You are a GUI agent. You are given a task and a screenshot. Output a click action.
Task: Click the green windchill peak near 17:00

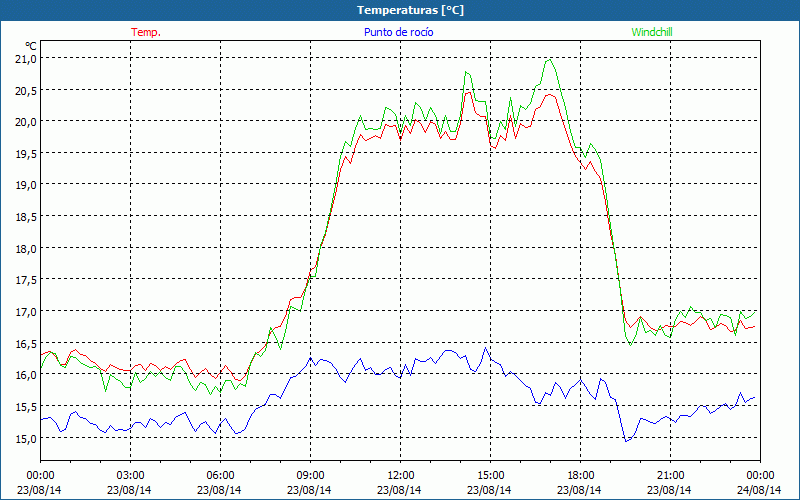(549, 60)
